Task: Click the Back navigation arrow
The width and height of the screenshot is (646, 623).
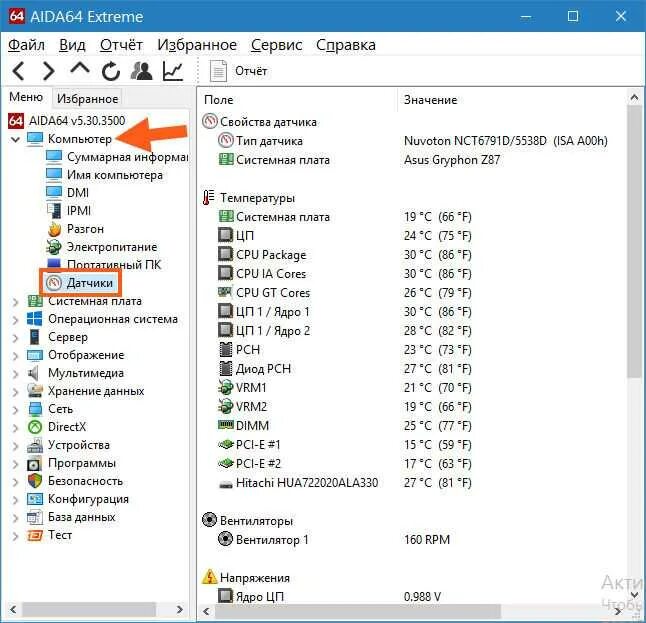Action: coord(19,71)
